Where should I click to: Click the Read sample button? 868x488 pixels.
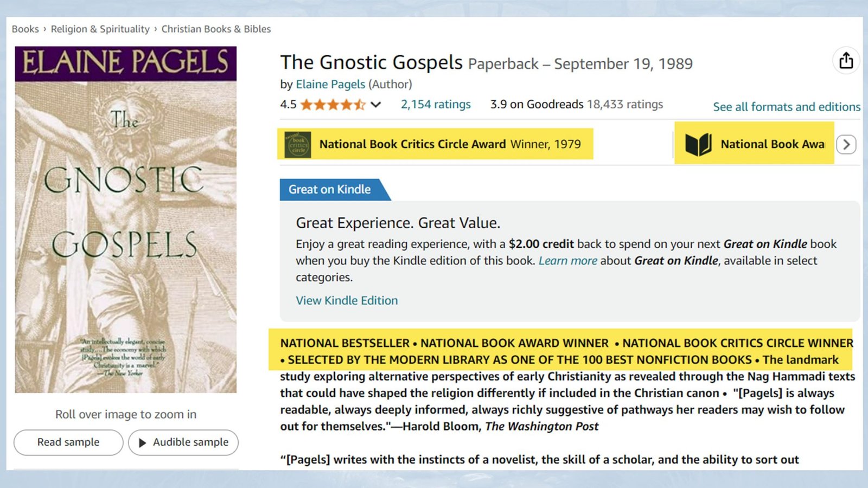click(x=68, y=442)
